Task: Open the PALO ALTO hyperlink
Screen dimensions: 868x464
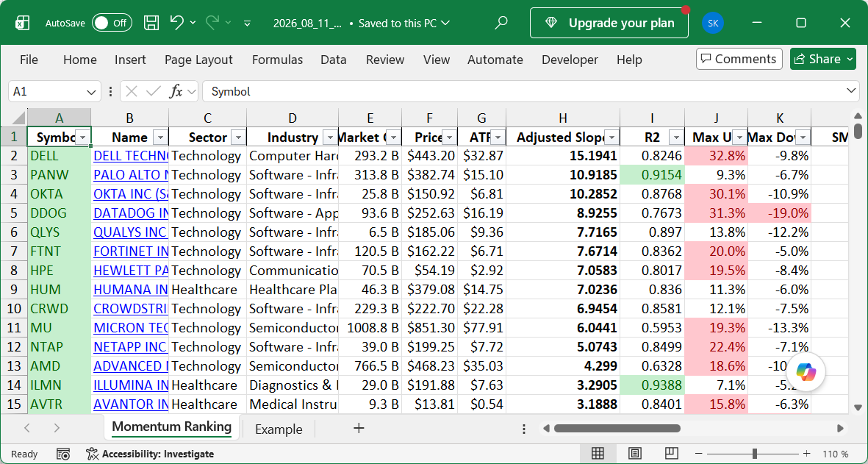Action: tap(131, 175)
